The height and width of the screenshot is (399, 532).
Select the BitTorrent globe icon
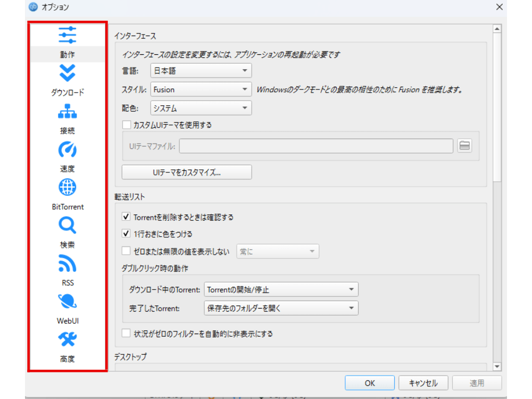[68, 188]
